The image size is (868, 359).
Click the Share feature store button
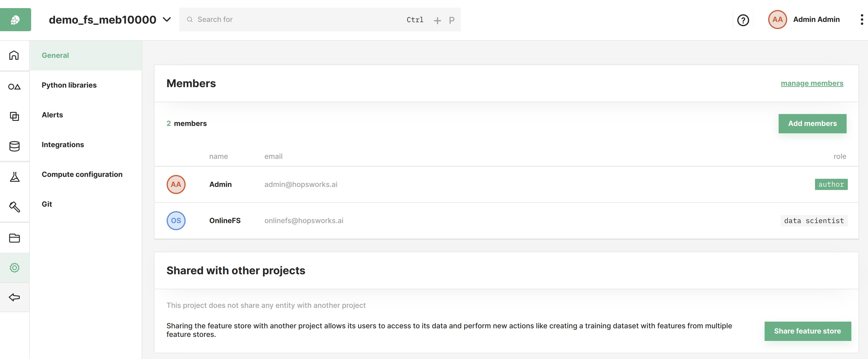[x=808, y=331]
